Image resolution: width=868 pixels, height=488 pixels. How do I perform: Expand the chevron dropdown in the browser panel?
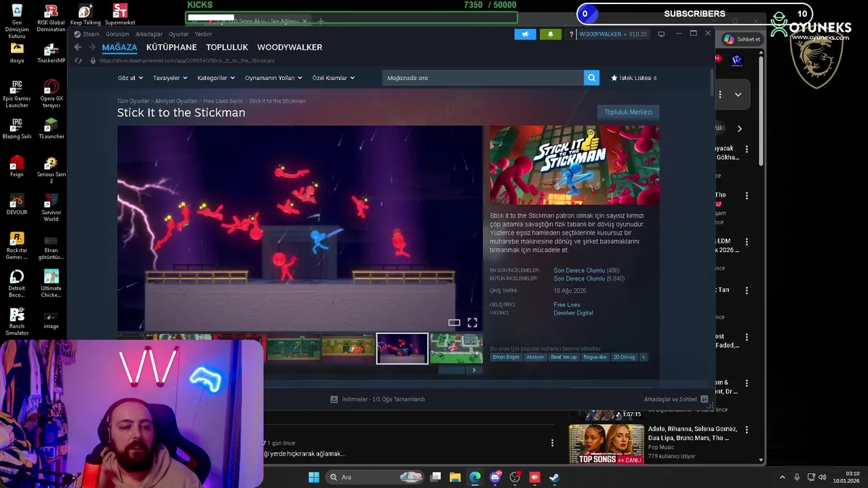point(738,95)
